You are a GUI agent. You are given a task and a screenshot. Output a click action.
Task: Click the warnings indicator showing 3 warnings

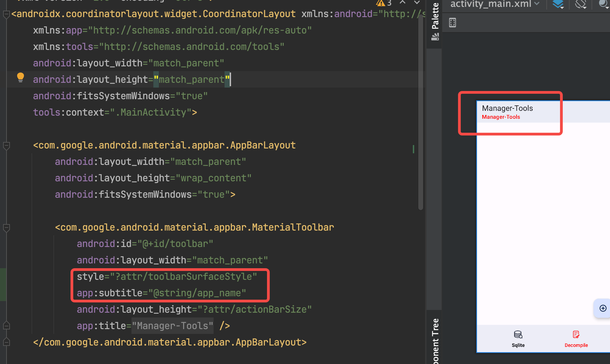point(383,3)
